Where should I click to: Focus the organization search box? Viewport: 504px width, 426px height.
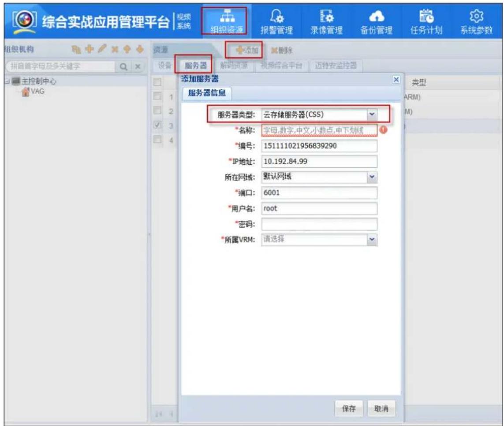point(61,67)
